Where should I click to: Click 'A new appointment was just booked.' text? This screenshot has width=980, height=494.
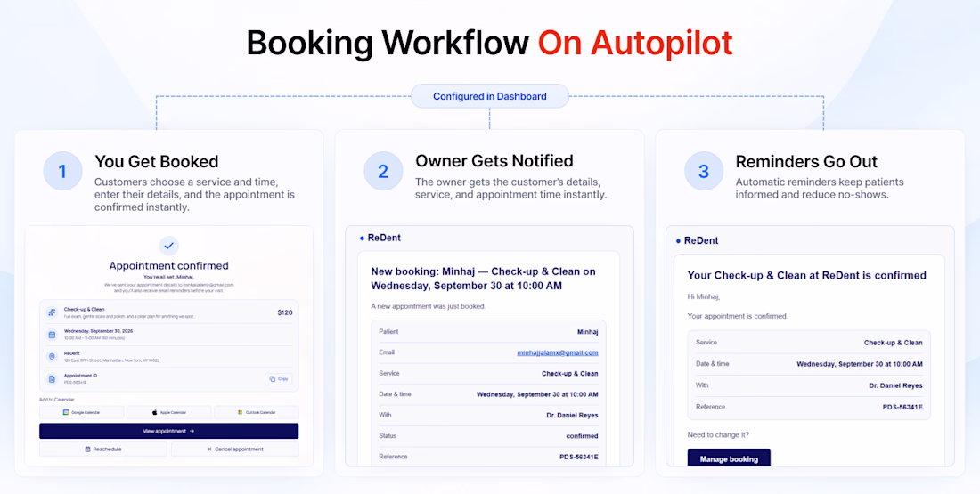[x=429, y=306]
